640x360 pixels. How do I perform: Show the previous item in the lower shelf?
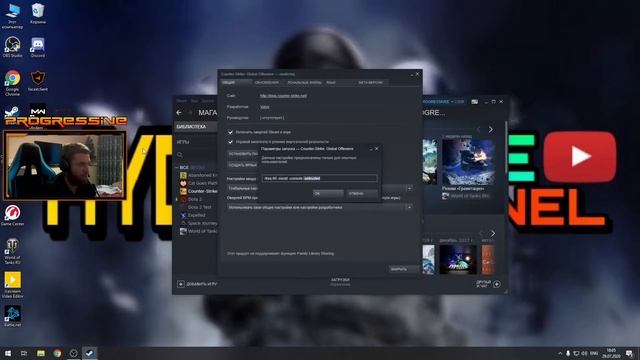pyautogui.click(x=481, y=233)
